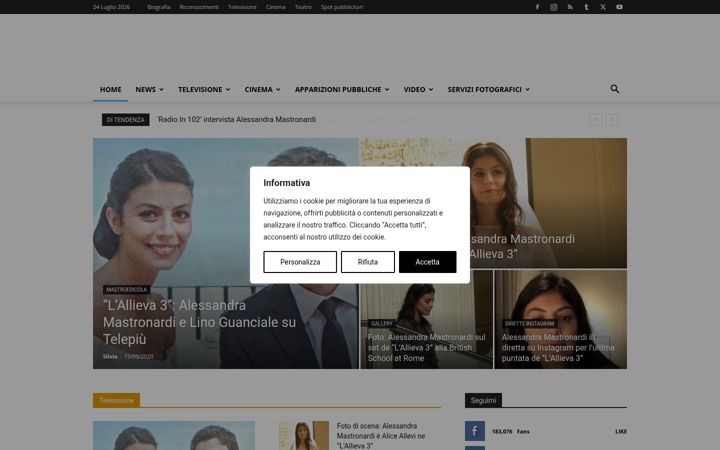This screenshot has height=450, width=720.
Task: Open the Foto di scena article thumbnail
Action: [304, 436]
